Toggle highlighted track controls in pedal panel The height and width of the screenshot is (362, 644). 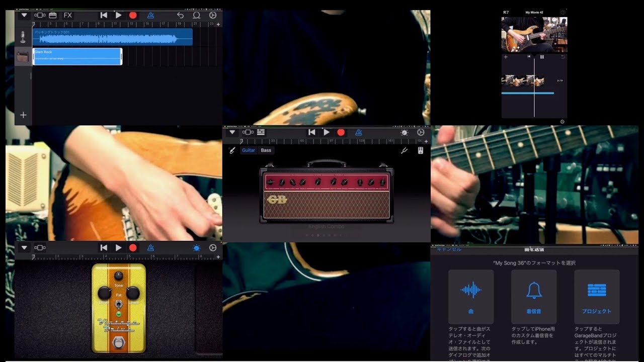point(197,247)
